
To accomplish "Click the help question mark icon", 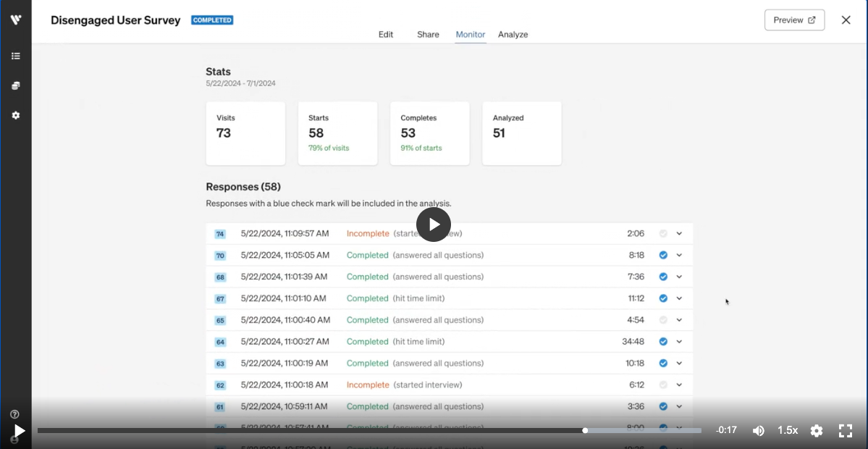I will pos(14,414).
